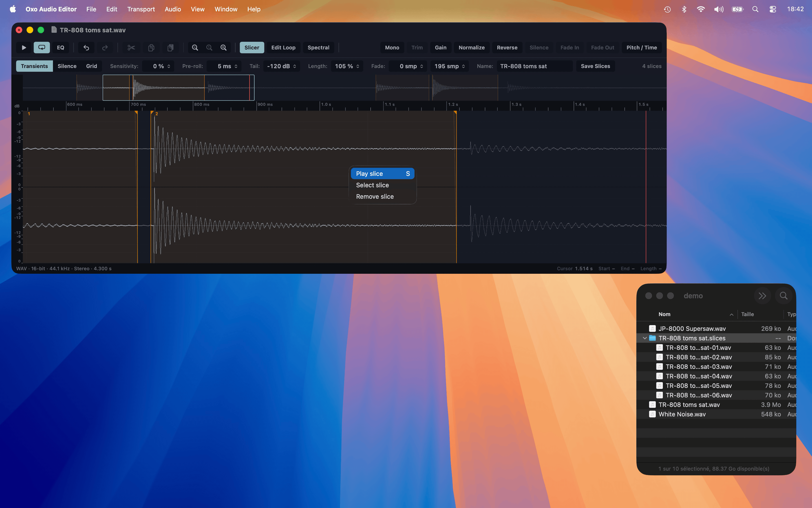Viewport: 812px width, 508px height.
Task: Zoom out the waveform
Action: [195, 47]
